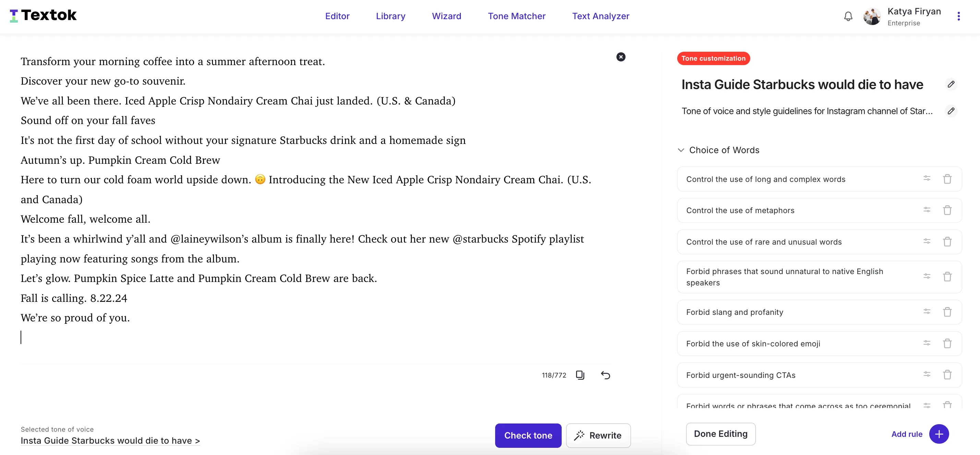Collapse the Choice of Words section
980x455 pixels.
point(681,150)
